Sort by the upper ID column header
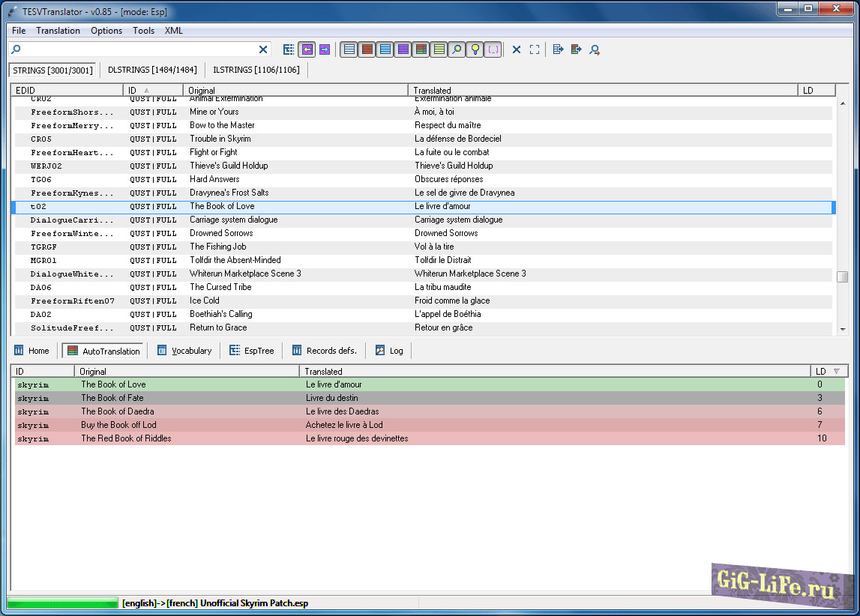This screenshot has width=860, height=616. tap(152, 90)
